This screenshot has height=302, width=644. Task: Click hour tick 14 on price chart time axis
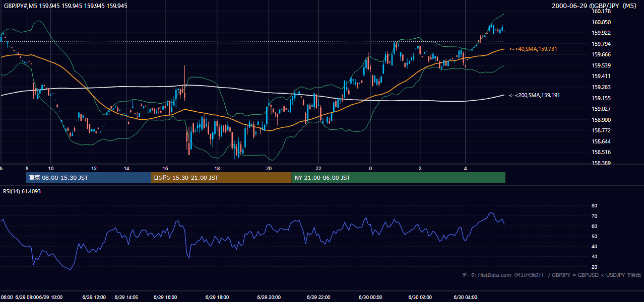click(126, 168)
